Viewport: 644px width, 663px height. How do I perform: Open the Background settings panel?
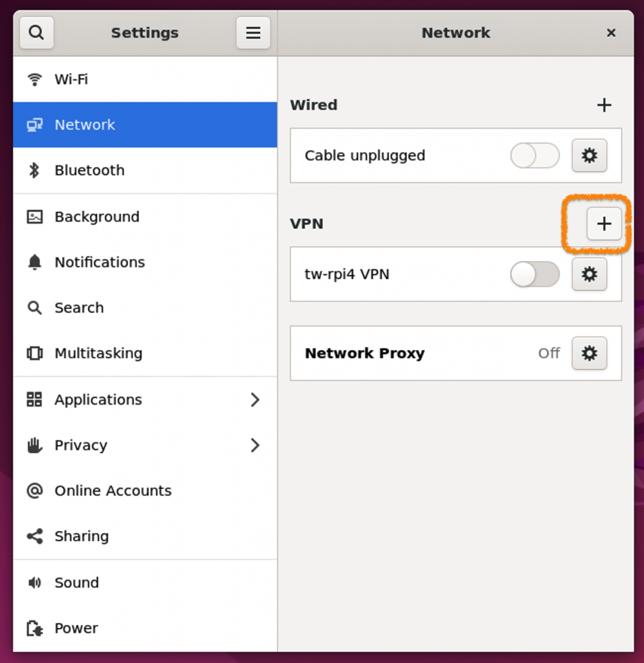(x=96, y=217)
